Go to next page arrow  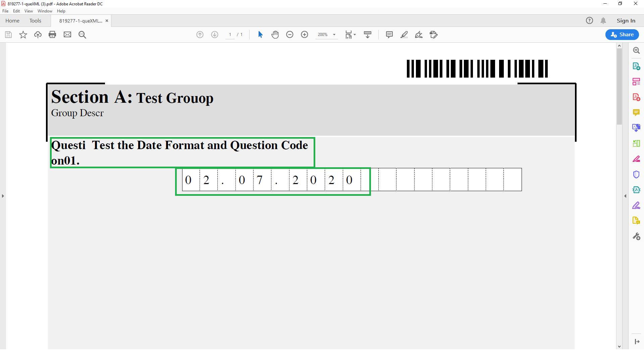(x=215, y=35)
